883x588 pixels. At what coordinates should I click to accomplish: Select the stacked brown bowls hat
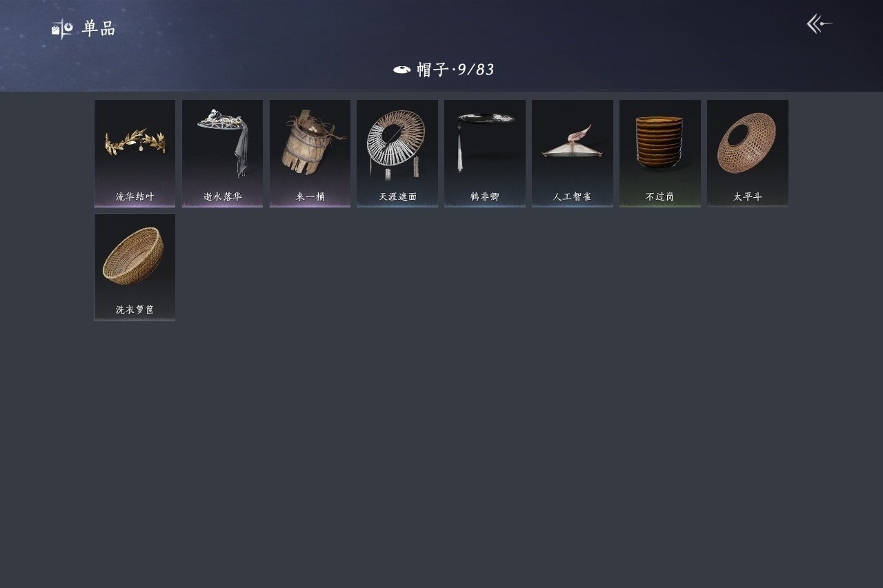pyautogui.click(x=659, y=143)
